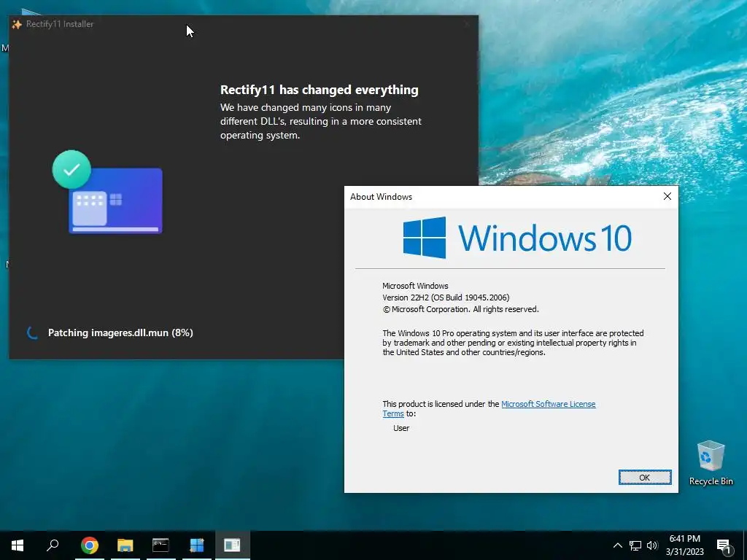Open volume control tray icon
Viewport: 747px width, 560px height.
tap(652, 545)
